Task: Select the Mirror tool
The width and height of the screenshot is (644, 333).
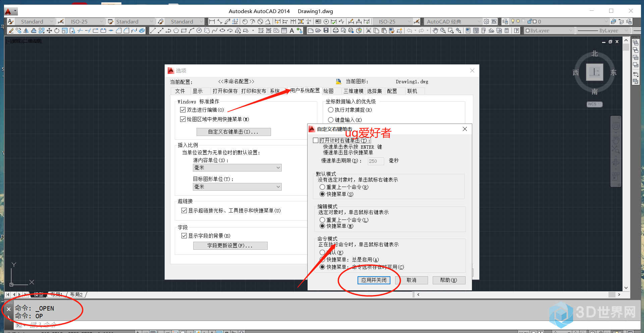Action: (x=26, y=31)
